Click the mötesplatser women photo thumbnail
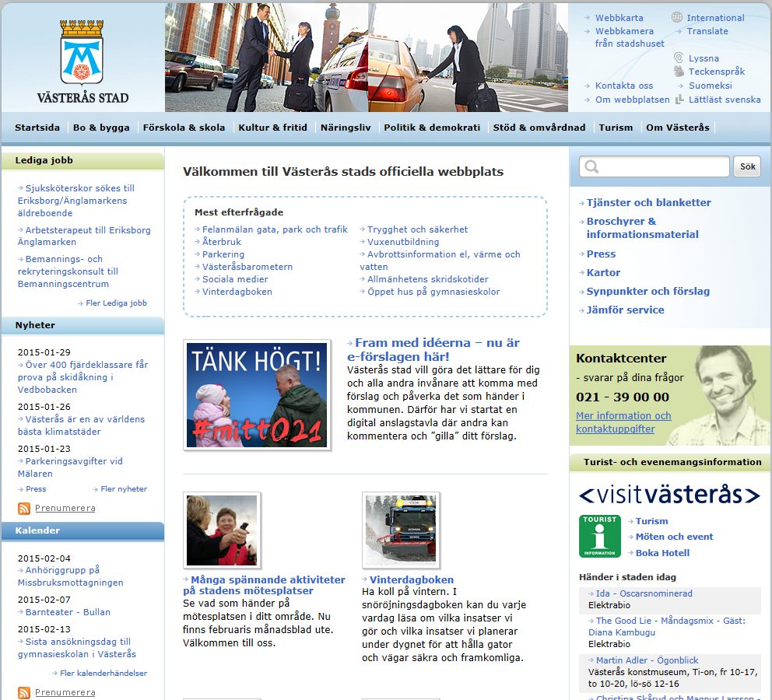 click(222, 530)
